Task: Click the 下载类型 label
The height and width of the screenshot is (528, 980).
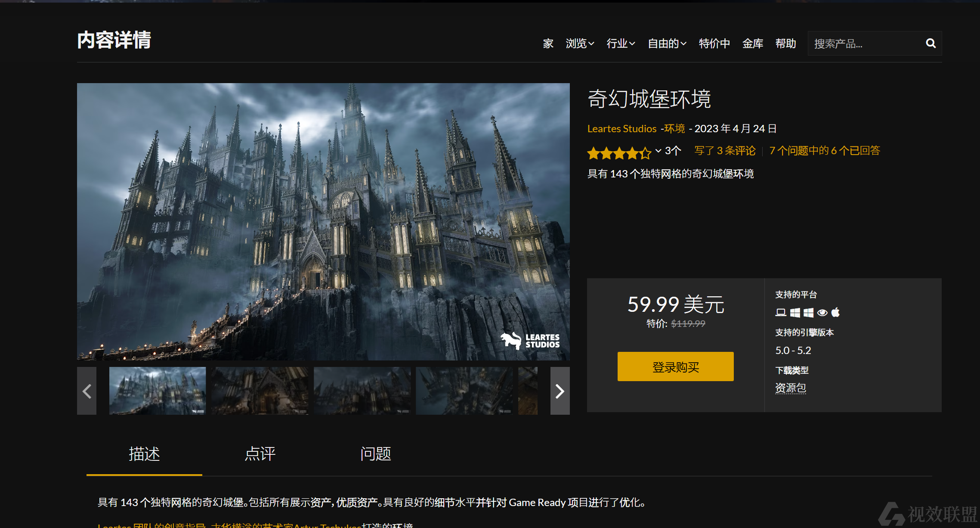Action: (792, 370)
